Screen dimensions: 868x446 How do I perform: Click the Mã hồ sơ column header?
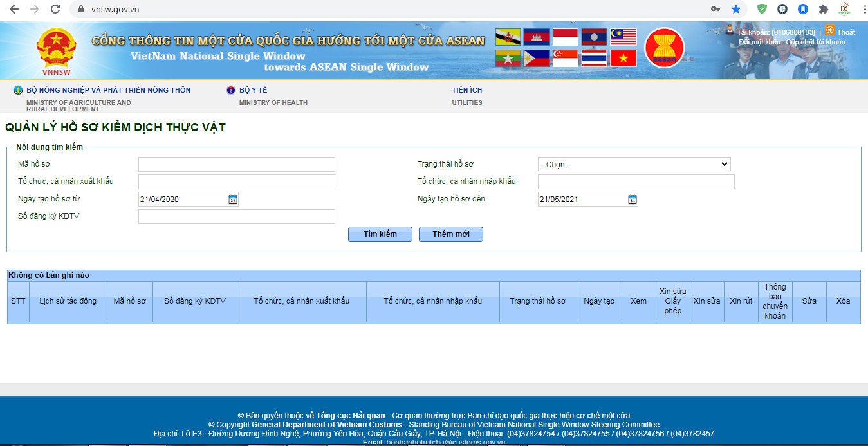point(130,301)
